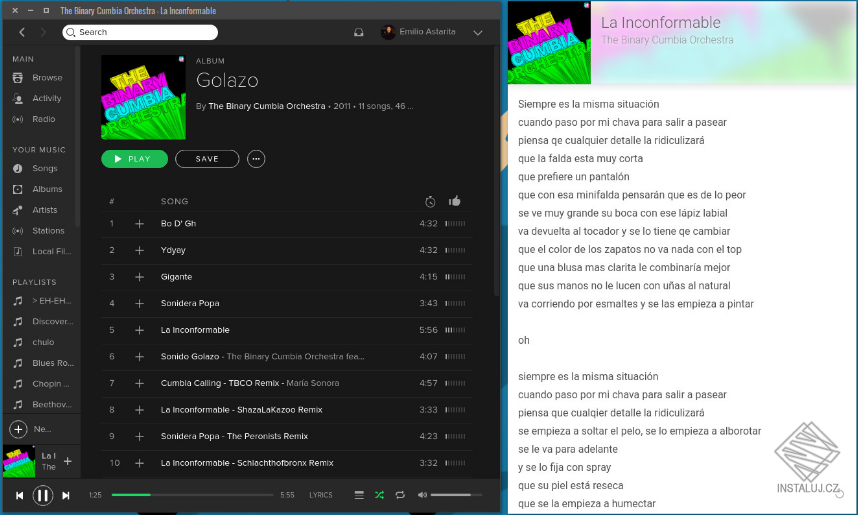Open the chulo playlist
Screen dimensions: 858x515
42,343
